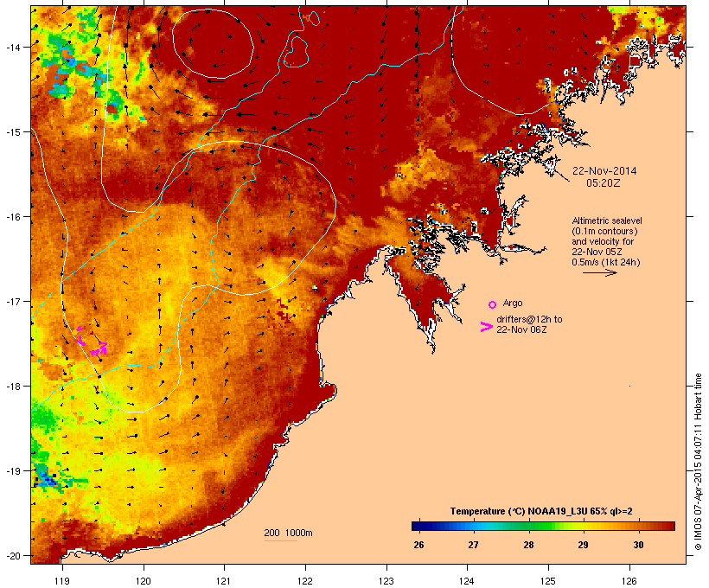This screenshot has height=588, width=709.
Task: Click the 'Altimetric sealevel' legend text
Action: click(607, 220)
